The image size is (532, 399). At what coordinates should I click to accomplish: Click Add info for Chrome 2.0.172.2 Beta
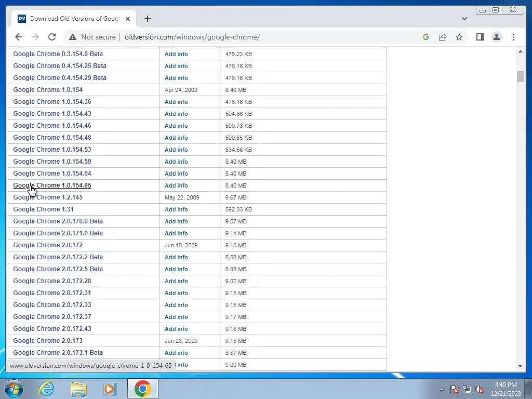click(x=176, y=257)
